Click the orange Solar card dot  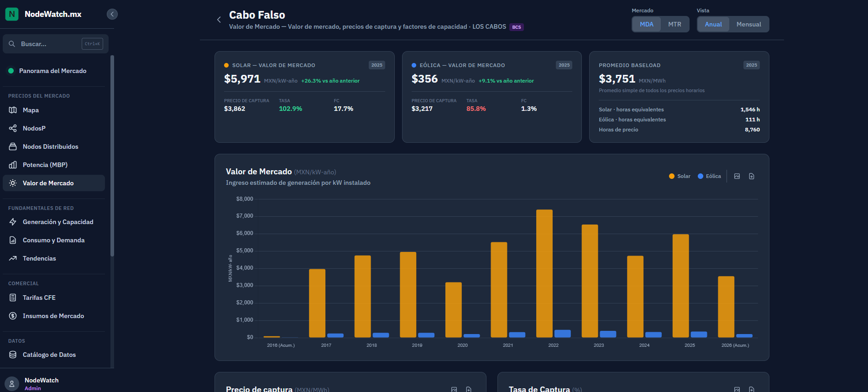pyautogui.click(x=226, y=65)
